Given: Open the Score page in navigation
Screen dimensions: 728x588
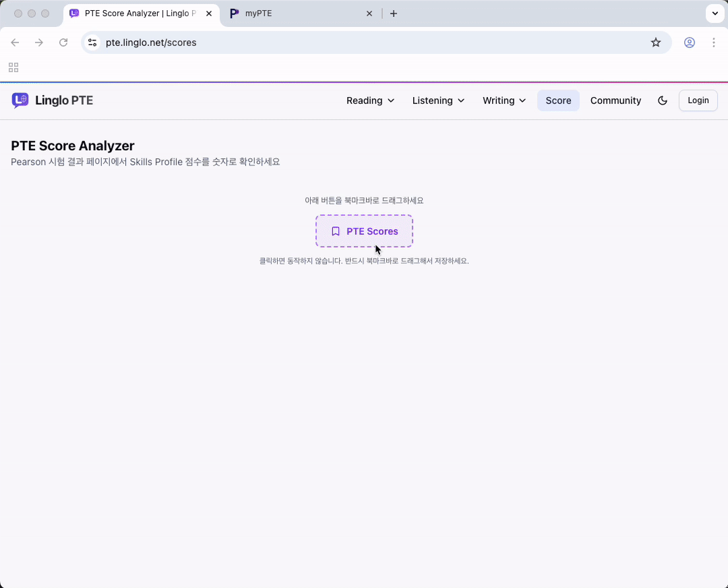Looking at the screenshot, I should point(558,101).
